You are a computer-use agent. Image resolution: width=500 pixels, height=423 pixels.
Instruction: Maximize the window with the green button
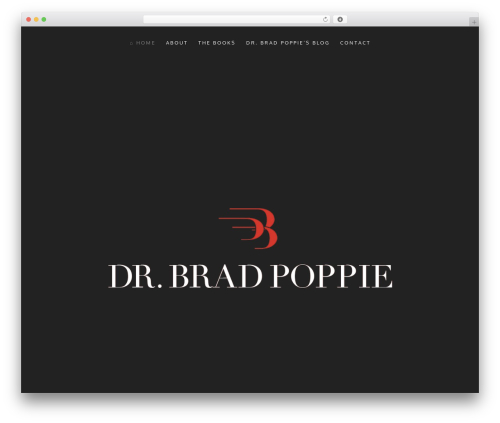pos(44,19)
